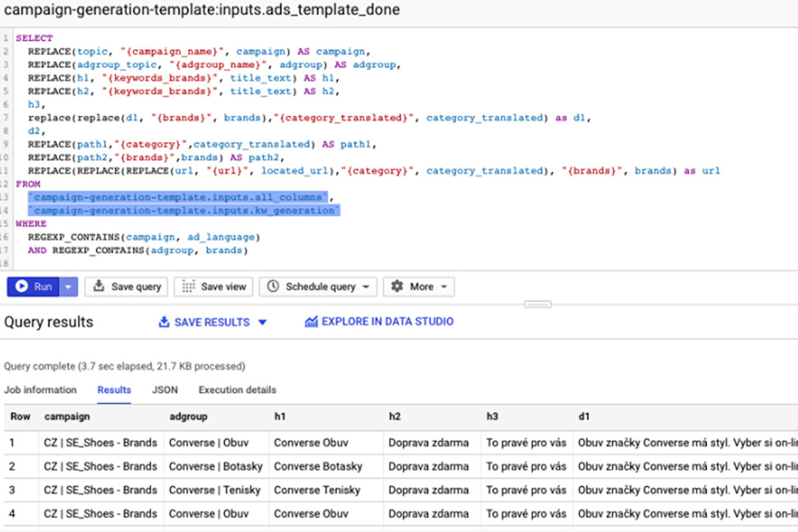
Task: Click the panel resize handle below the toolbar
Action: 537,304
